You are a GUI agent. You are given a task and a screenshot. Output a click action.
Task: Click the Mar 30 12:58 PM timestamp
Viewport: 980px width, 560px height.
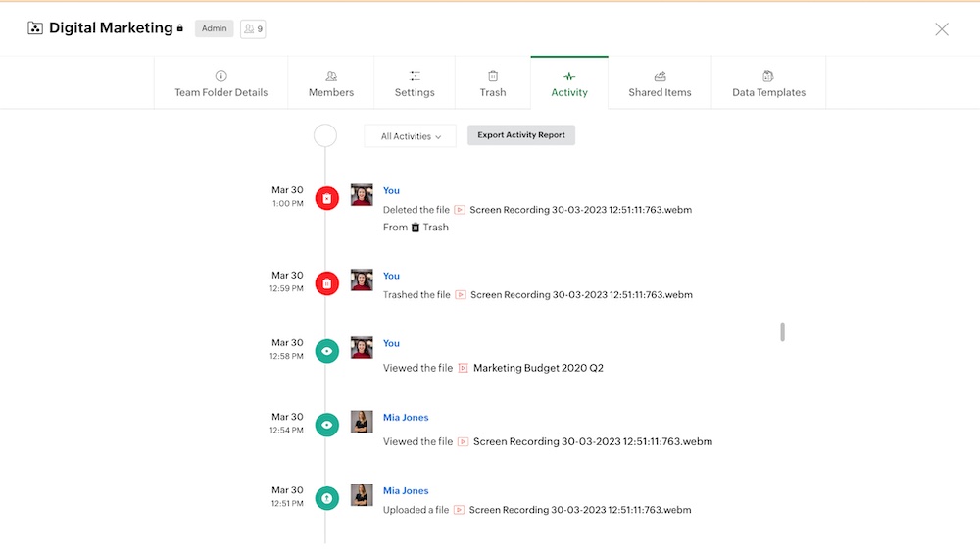click(286, 348)
